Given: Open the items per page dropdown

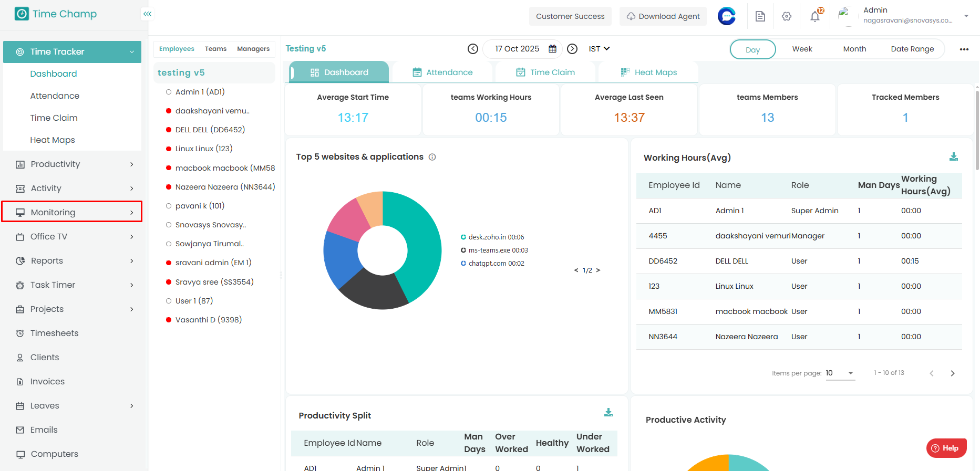Looking at the screenshot, I should 840,373.
